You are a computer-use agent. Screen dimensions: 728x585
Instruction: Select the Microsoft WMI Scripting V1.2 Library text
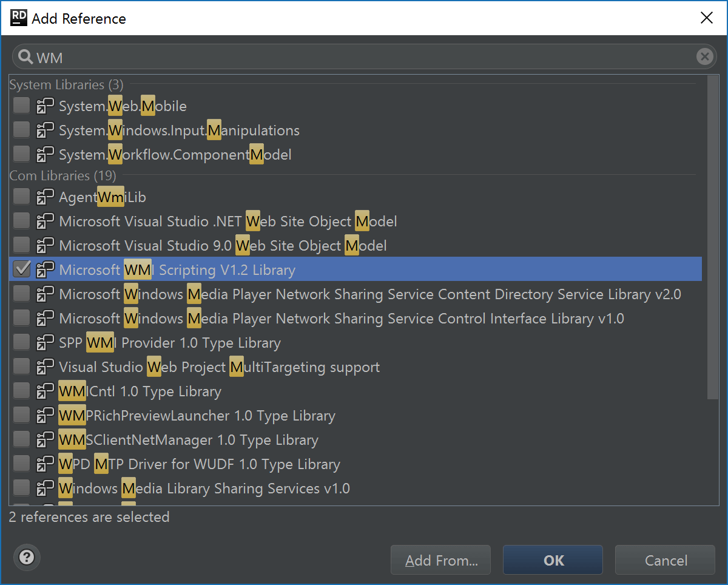(177, 270)
